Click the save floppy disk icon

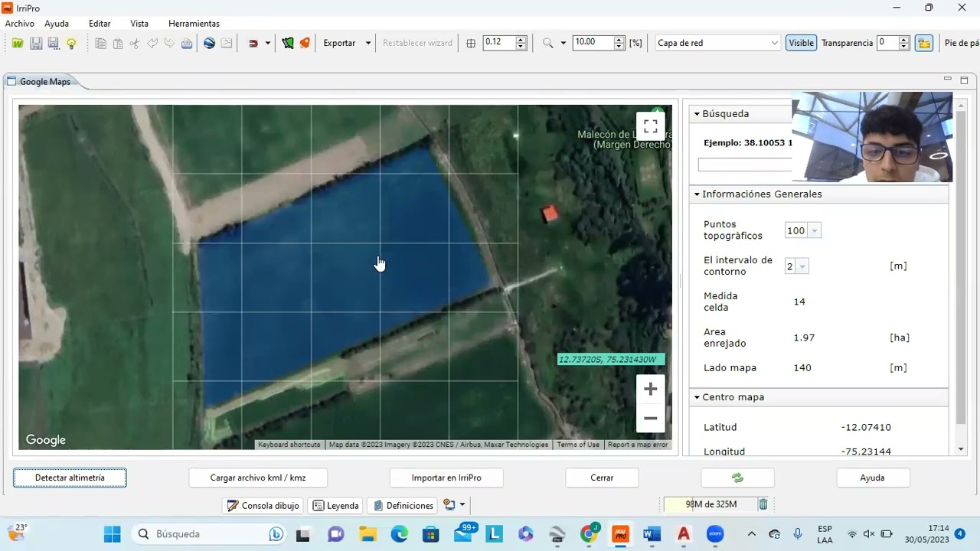(36, 44)
